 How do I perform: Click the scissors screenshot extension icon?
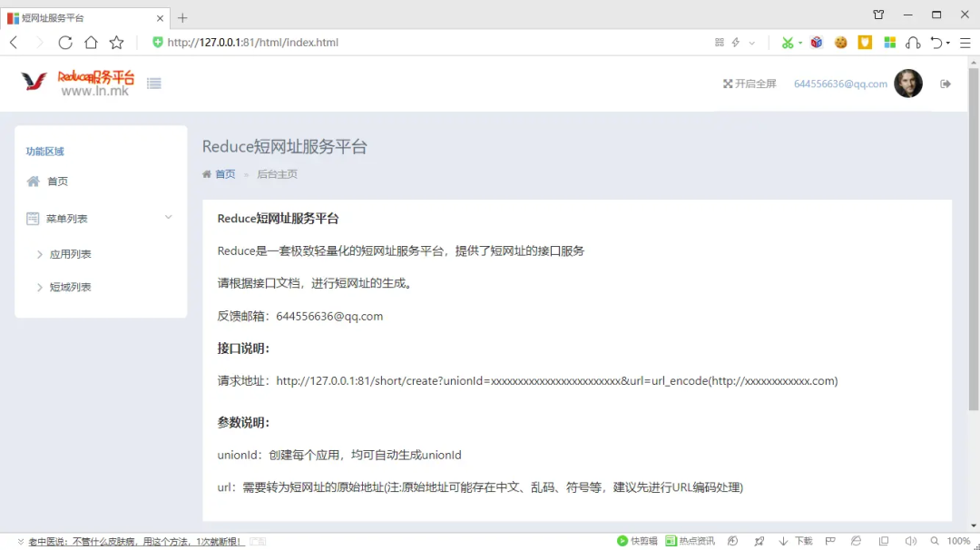coord(787,43)
